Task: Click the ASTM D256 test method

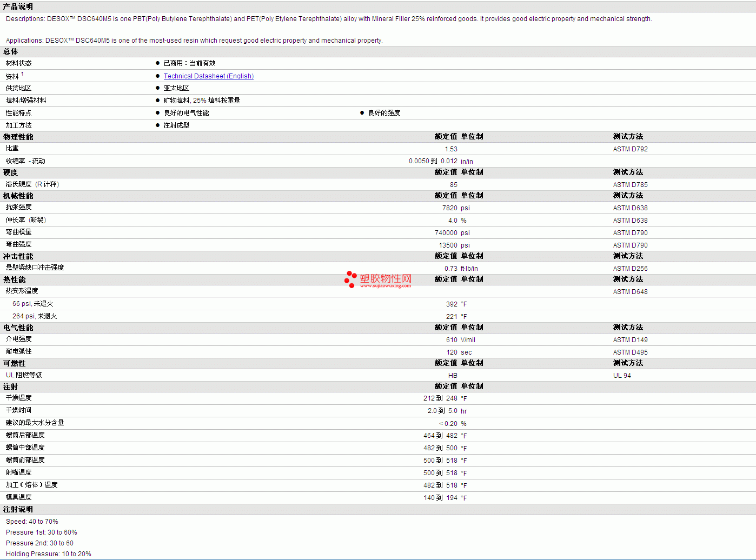Action: pyautogui.click(x=631, y=269)
